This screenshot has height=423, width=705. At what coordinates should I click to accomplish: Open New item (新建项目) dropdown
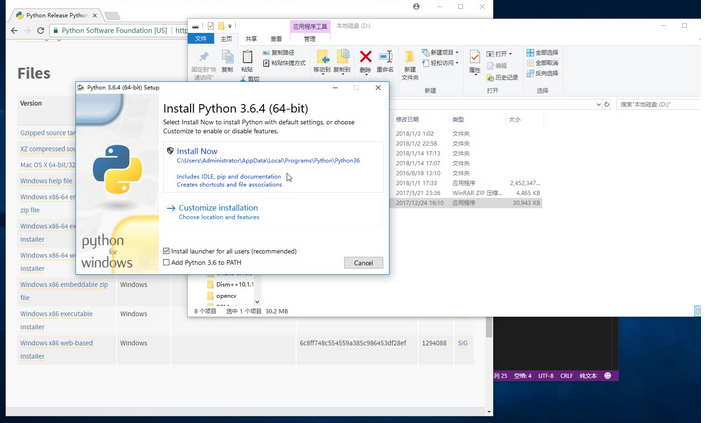tap(440, 53)
